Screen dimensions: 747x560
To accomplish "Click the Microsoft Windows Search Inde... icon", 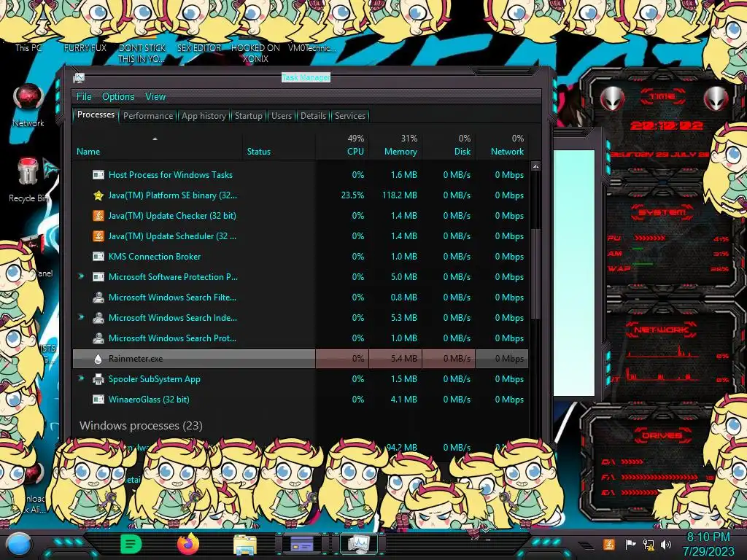I will pyautogui.click(x=98, y=318).
